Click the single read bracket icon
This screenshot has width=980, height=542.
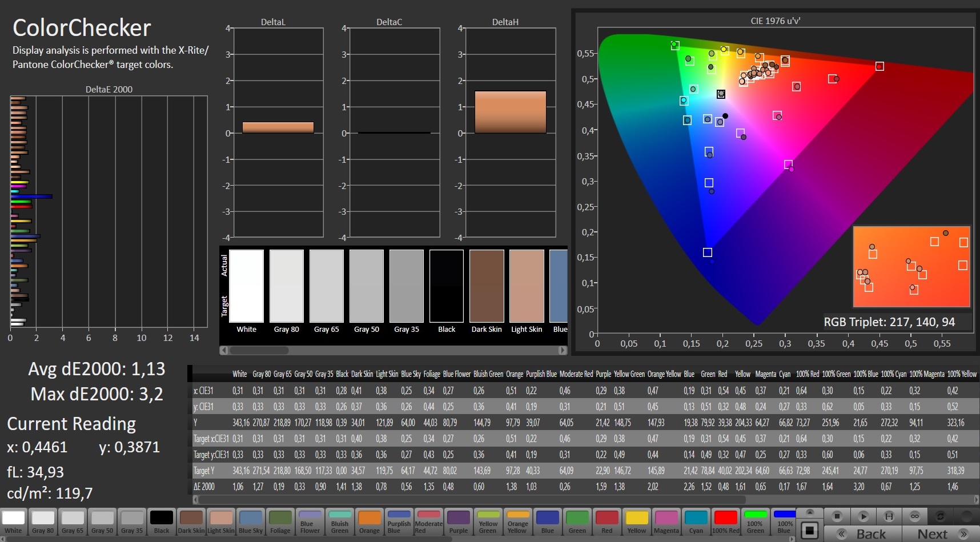coord(889,516)
